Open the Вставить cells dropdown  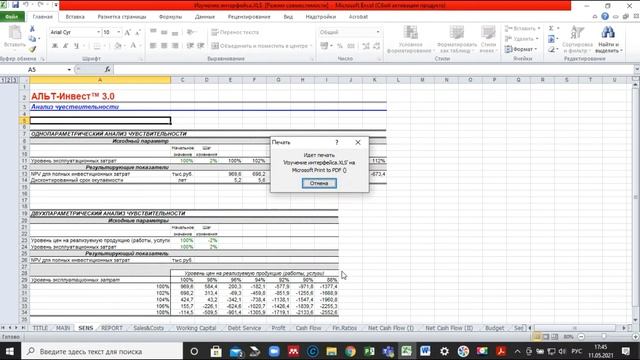pyautogui.click(x=523, y=29)
